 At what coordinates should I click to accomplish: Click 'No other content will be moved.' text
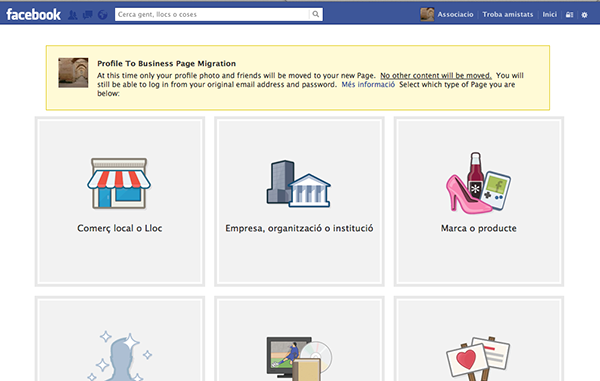coord(436,75)
